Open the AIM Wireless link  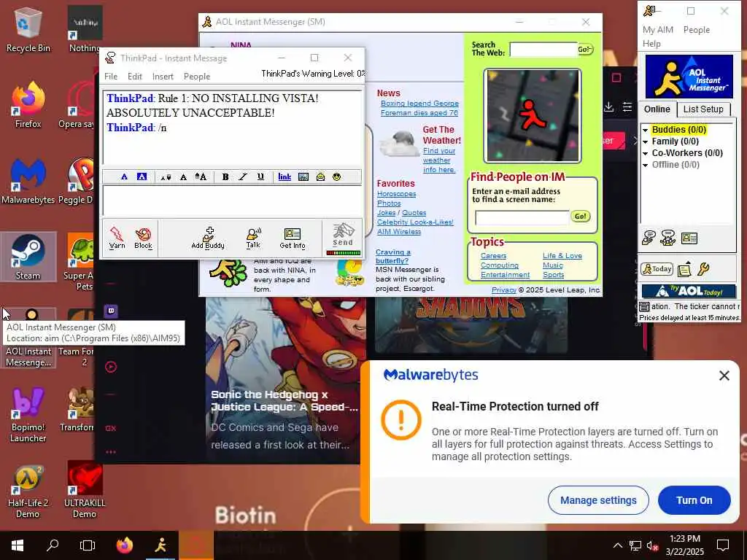point(399,231)
